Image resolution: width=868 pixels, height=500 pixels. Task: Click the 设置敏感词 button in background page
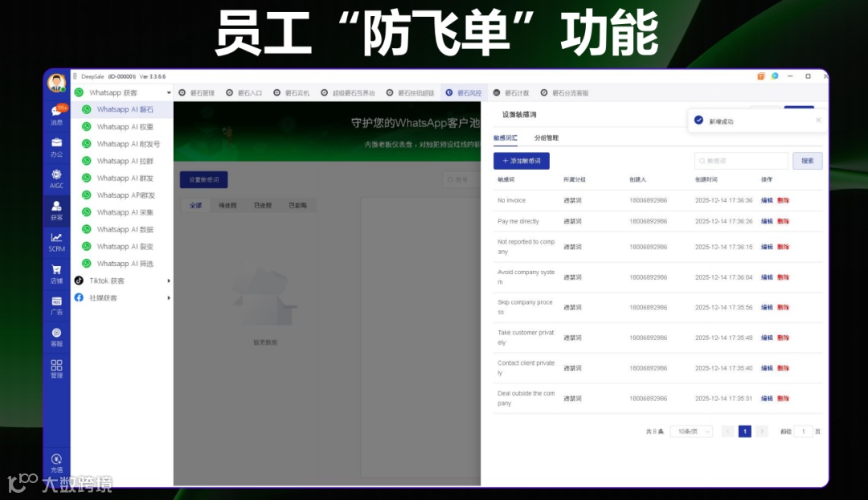point(203,180)
